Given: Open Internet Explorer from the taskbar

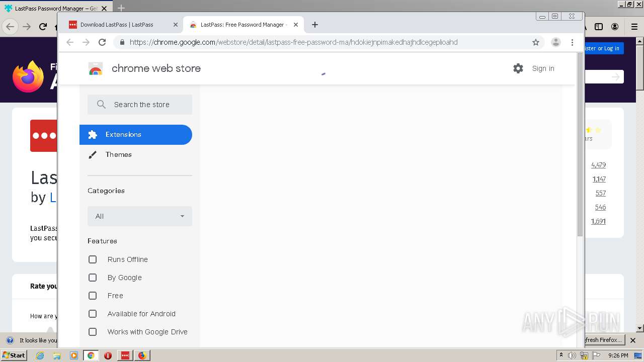Looking at the screenshot, I should (40, 355).
